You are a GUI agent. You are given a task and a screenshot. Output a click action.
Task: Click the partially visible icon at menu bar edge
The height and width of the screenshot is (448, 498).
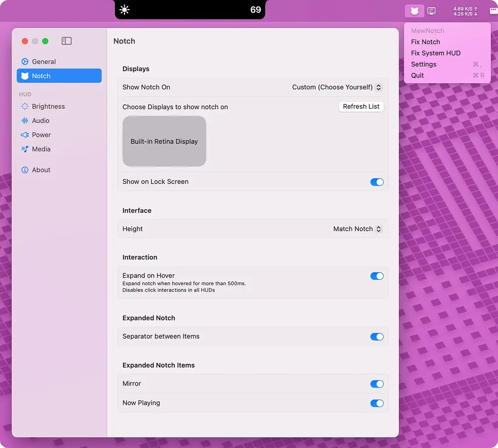[494, 11]
